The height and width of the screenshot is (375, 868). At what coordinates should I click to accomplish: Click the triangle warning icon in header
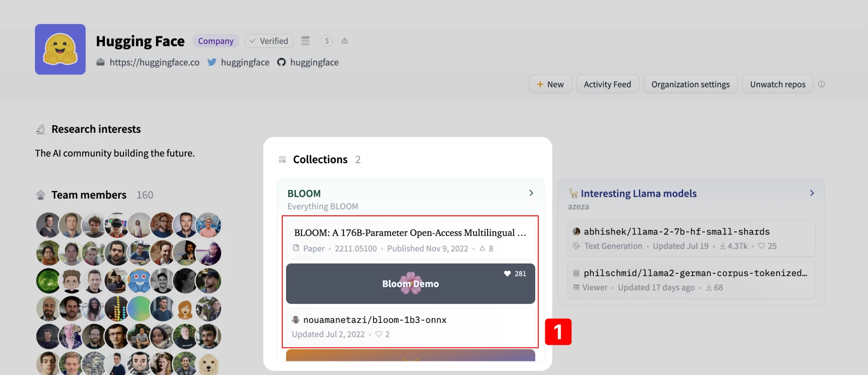(345, 41)
